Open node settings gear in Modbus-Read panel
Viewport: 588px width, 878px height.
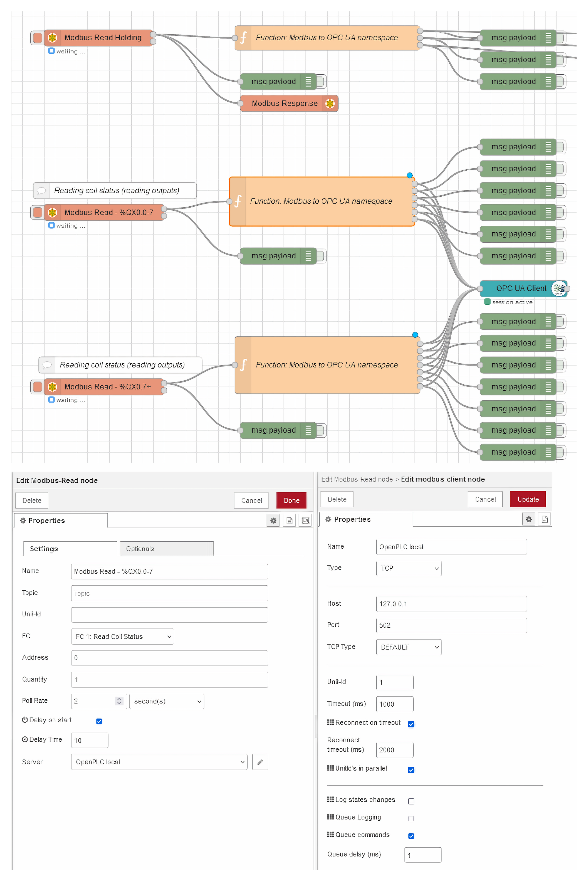pos(273,520)
